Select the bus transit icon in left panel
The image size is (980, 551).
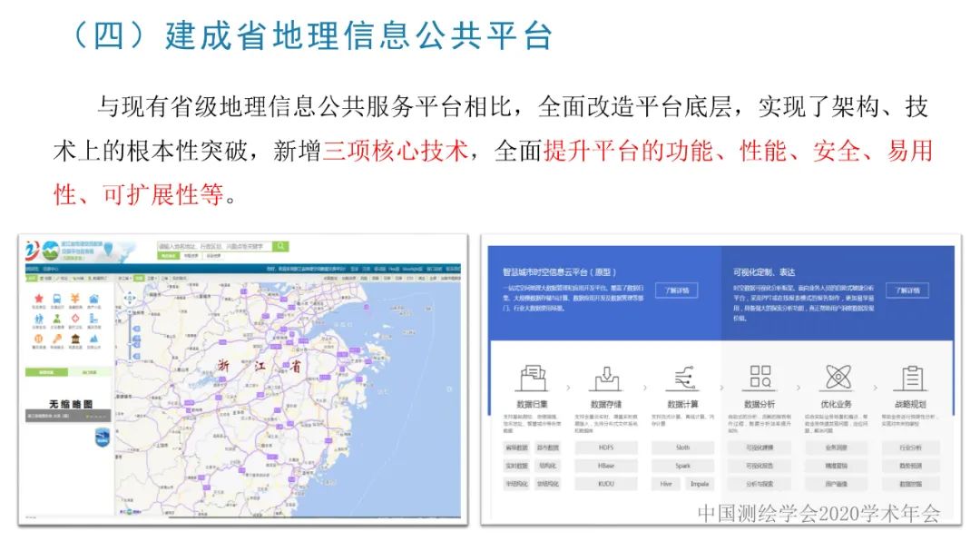(56, 298)
